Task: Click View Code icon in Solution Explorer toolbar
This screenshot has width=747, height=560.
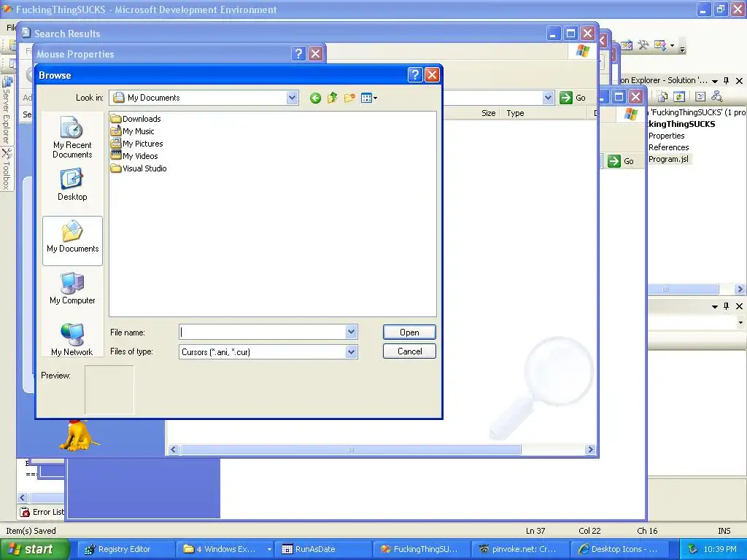Action: (x=700, y=97)
